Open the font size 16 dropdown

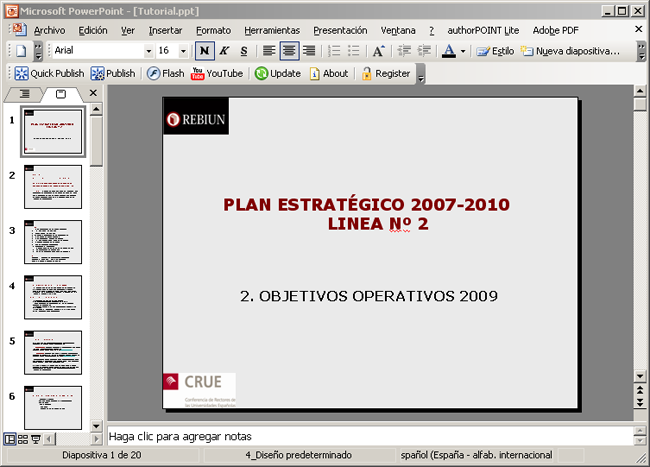pos(183,51)
